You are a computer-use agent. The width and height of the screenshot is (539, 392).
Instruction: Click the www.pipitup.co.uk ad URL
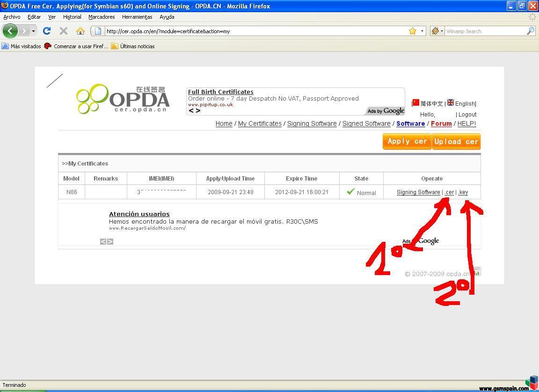pos(211,104)
